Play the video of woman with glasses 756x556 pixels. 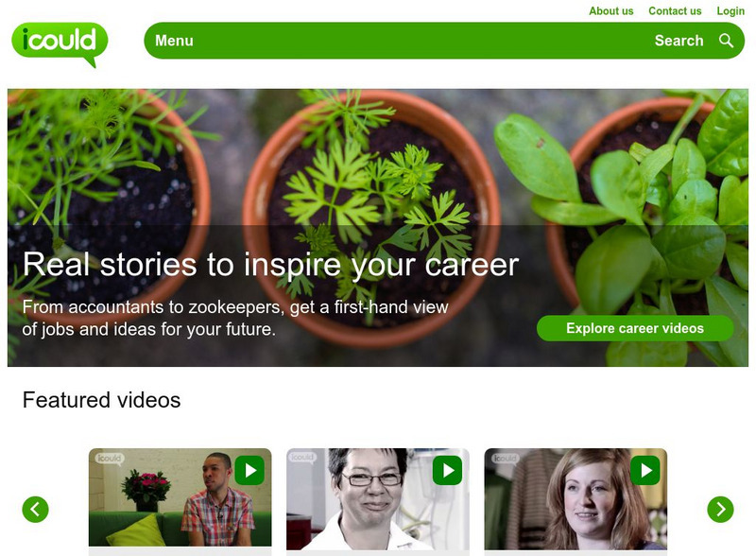tap(447, 470)
